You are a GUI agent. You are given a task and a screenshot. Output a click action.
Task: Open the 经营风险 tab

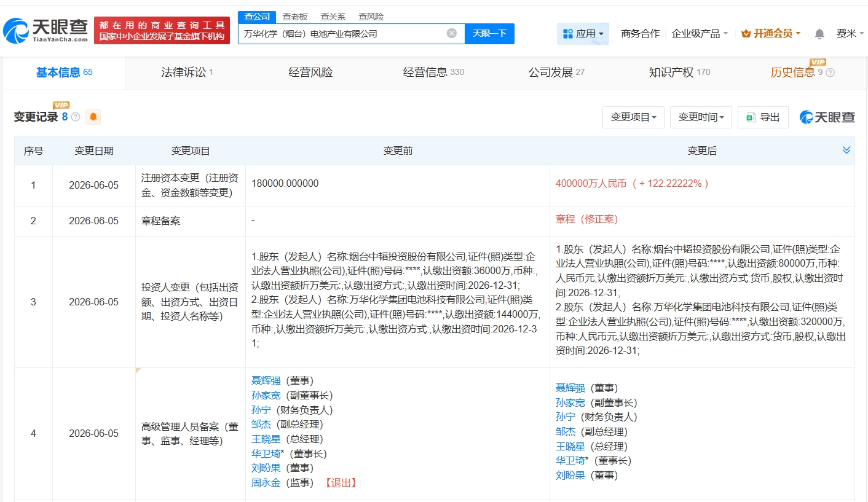310,73
